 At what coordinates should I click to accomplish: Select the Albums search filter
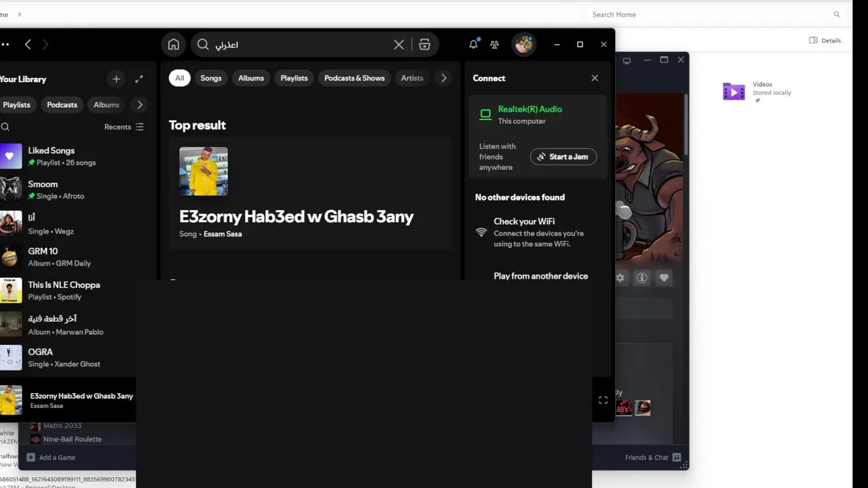[x=251, y=78]
